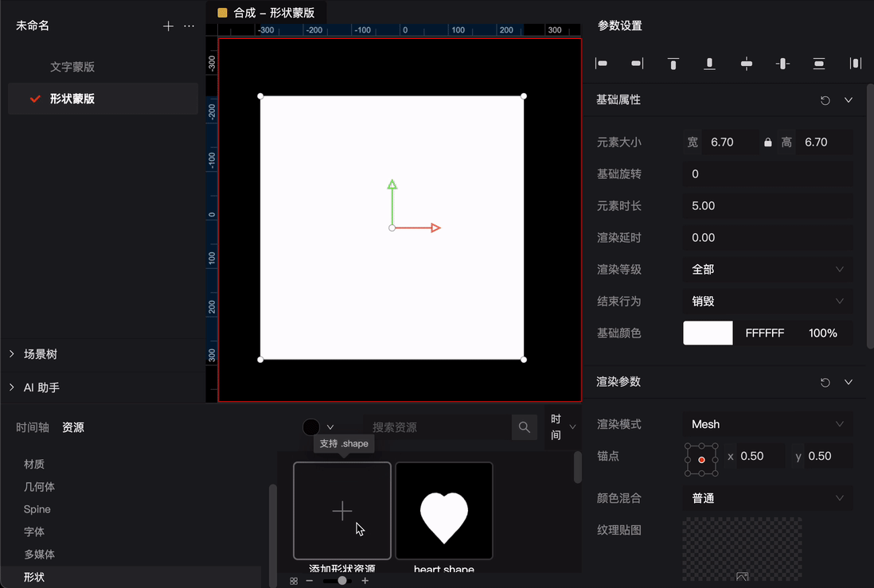
Task: Select the heart shape thumbnail
Action: (x=444, y=511)
